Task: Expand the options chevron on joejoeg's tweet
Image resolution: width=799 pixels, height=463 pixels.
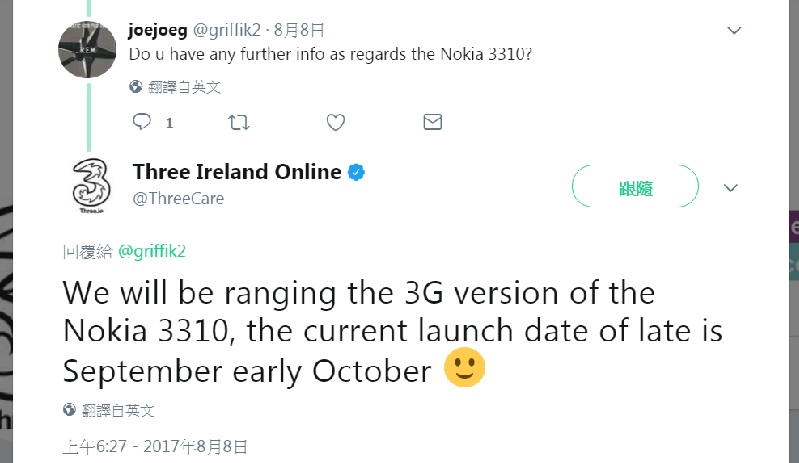Action: [x=733, y=30]
